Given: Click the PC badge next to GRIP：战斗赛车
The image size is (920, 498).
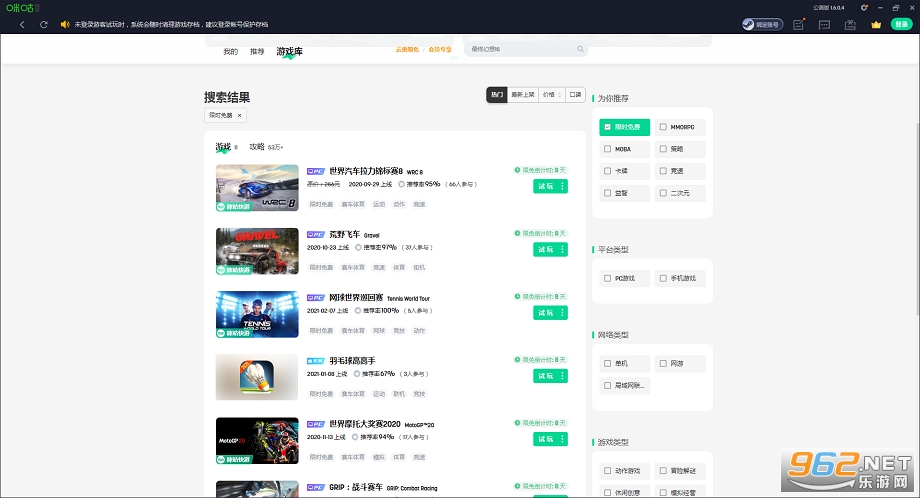Looking at the screenshot, I should point(316,487).
